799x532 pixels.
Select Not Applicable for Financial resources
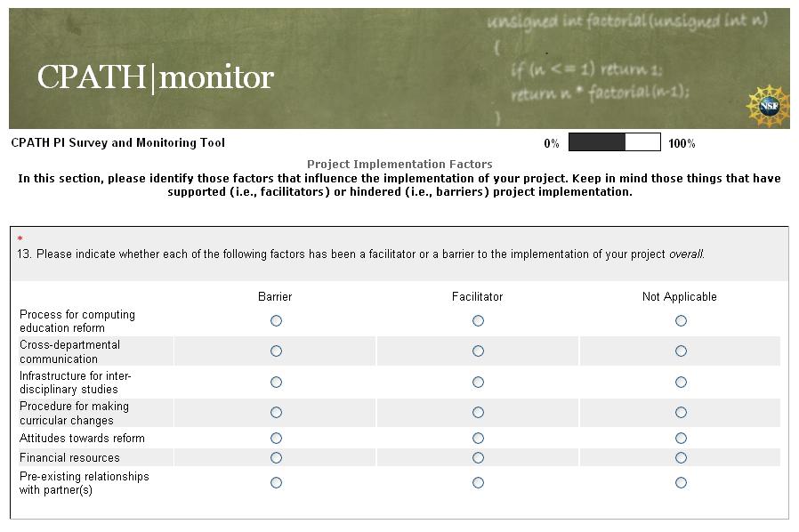[x=681, y=457]
